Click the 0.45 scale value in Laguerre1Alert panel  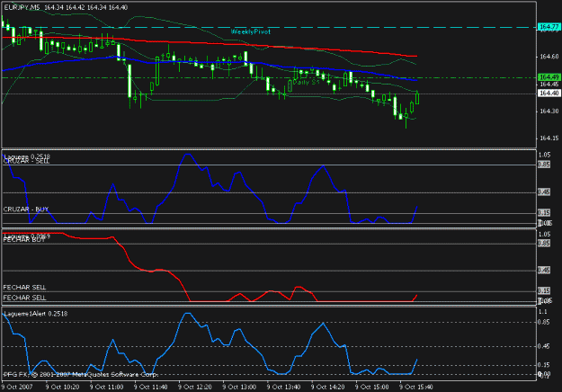544,346
